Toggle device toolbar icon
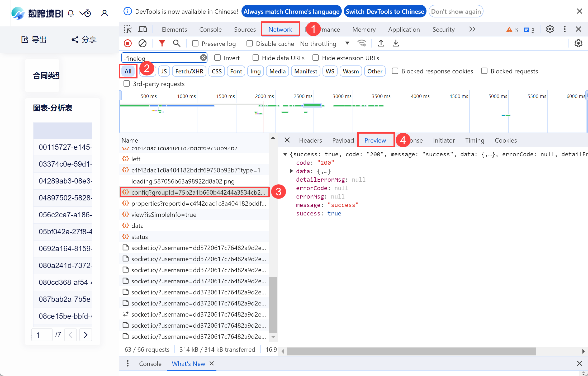 tap(143, 29)
